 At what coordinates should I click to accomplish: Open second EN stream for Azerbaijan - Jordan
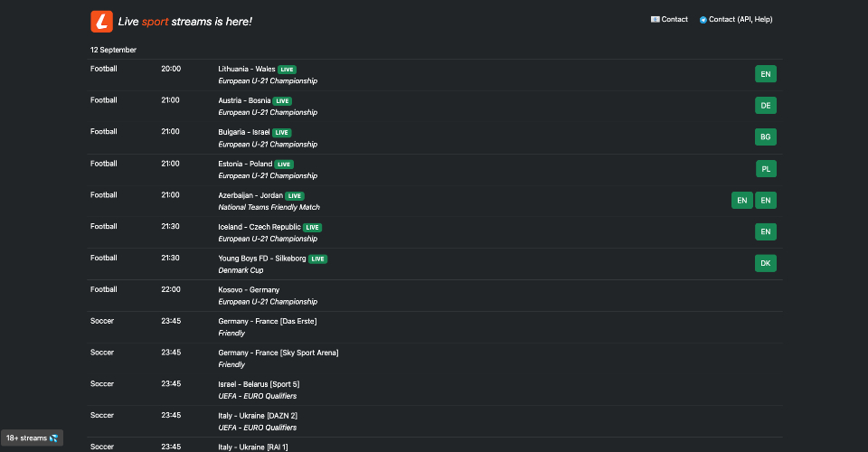[x=766, y=201]
